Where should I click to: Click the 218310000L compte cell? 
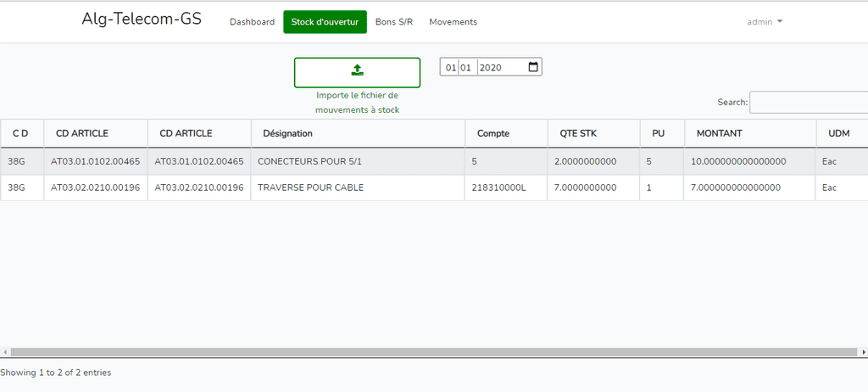tap(506, 188)
